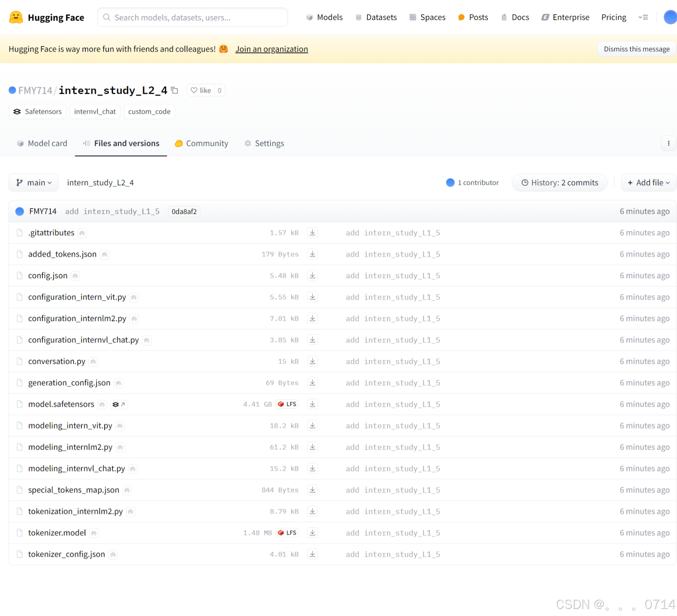The image size is (677, 616).
Task: Open the special_tokens_map.json file
Action: [74, 490]
